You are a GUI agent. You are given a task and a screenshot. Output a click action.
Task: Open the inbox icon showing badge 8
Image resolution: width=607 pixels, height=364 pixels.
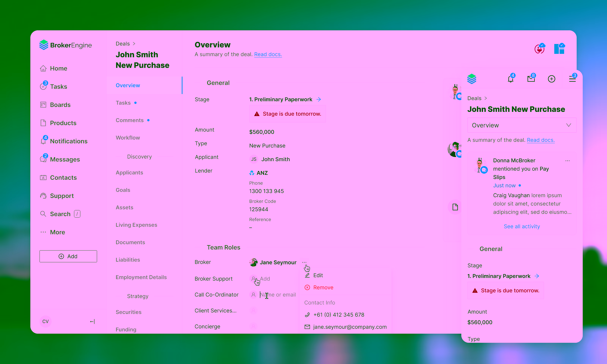click(x=531, y=79)
